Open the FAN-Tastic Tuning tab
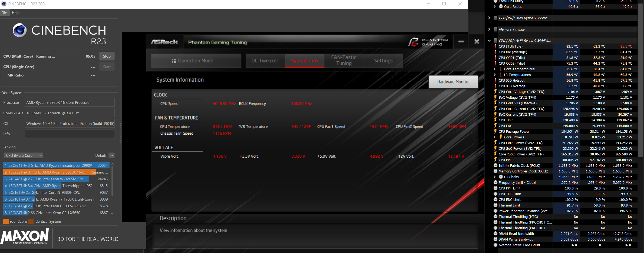 point(344,61)
